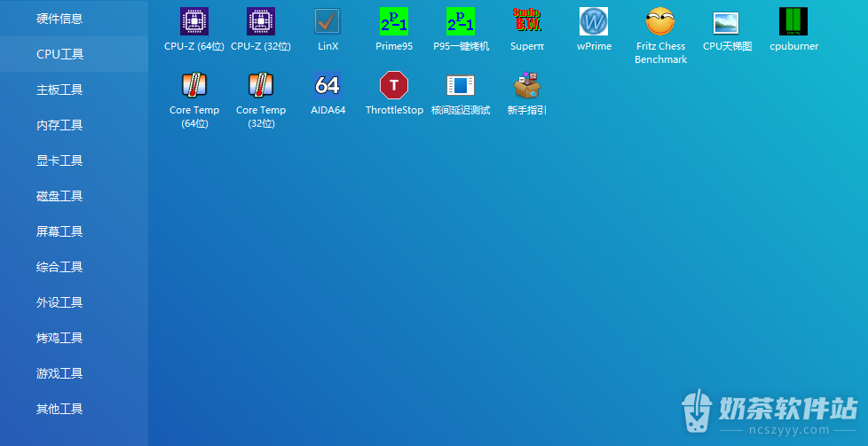Open the 烤鸡工具 section
Screen dimensions: 868x446
click(75, 338)
